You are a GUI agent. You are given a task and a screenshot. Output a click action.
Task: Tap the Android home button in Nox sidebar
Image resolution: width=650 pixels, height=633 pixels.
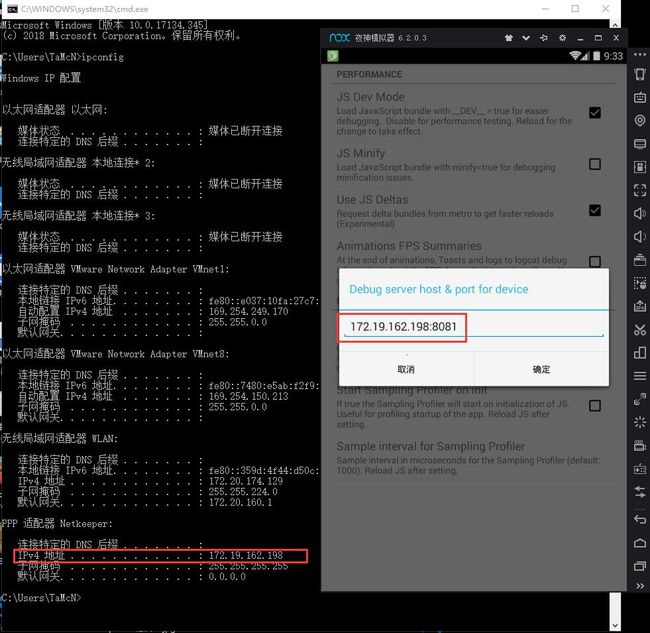pyautogui.click(x=640, y=543)
